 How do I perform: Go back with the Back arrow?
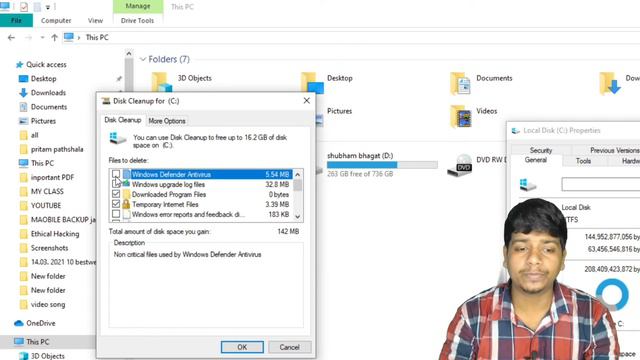point(11,38)
